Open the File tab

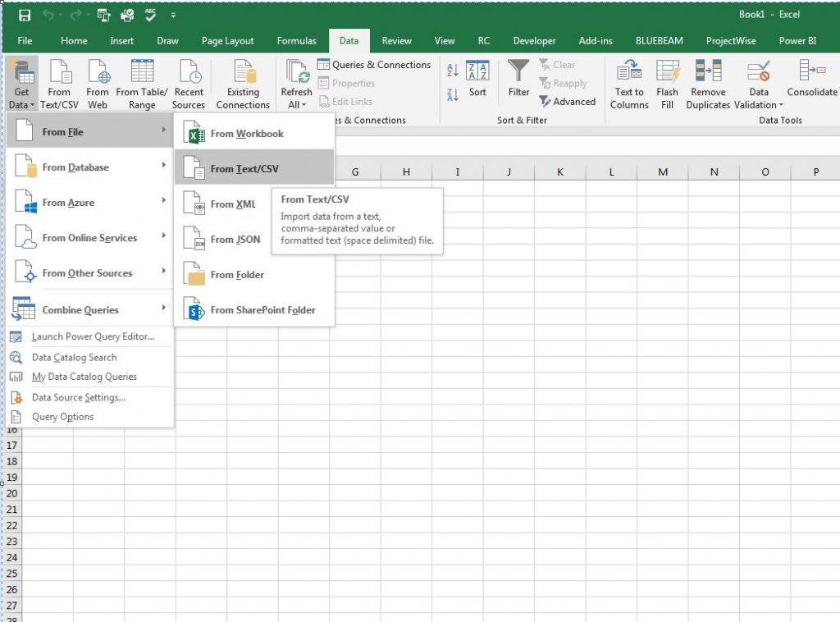point(25,41)
